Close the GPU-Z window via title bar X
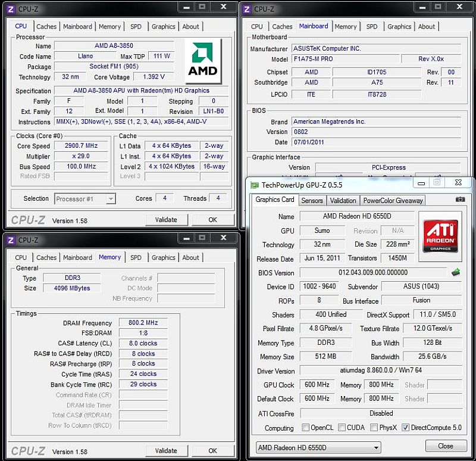476x461 pixels. [458, 183]
